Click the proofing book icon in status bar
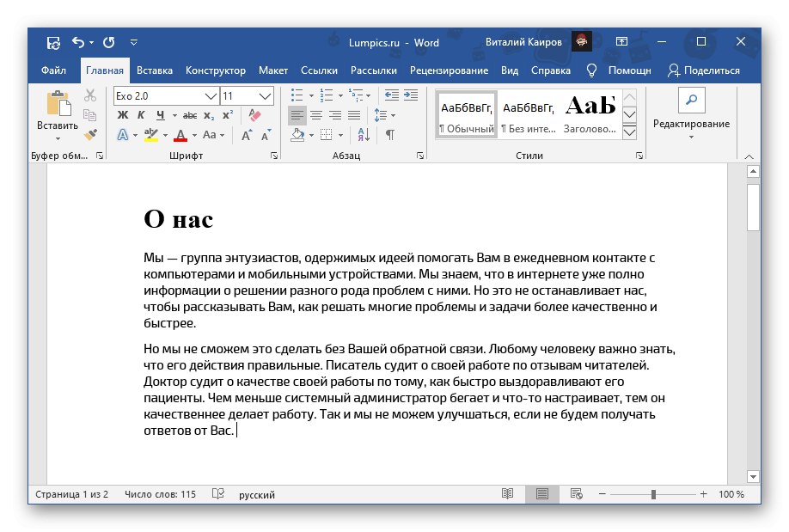 click(x=218, y=494)
